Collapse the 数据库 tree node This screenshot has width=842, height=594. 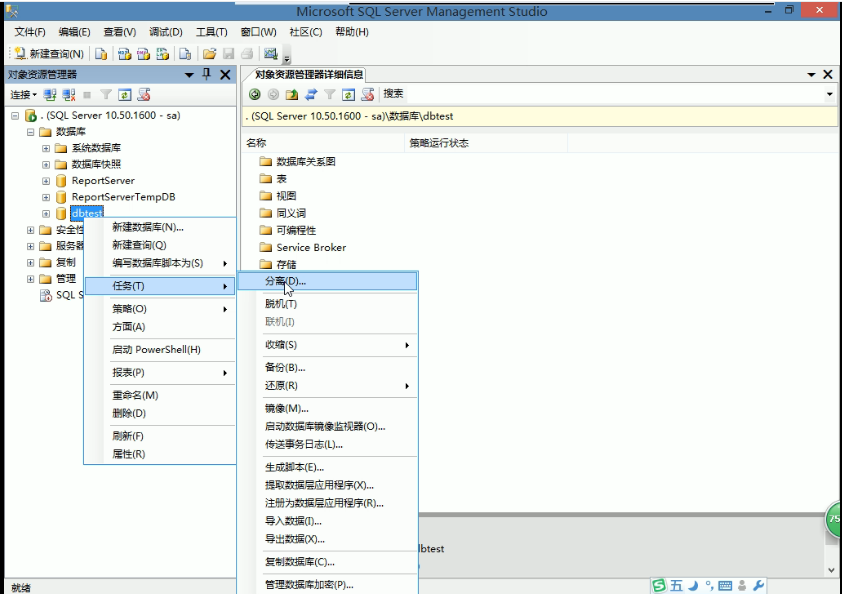tap(31, 132)
